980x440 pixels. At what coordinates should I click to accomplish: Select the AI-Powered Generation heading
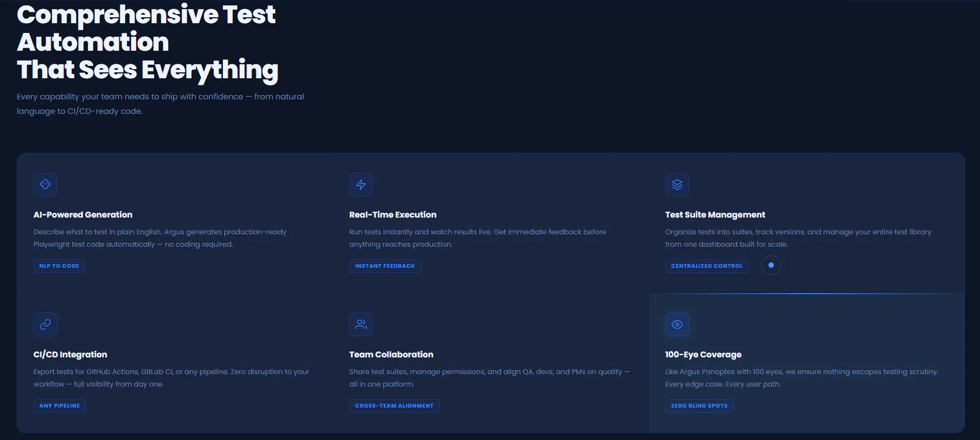pos(83,215)
